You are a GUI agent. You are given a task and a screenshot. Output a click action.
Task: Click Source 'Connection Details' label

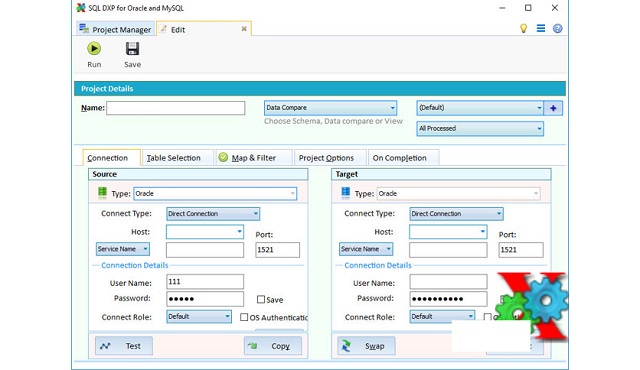(135, 265)
